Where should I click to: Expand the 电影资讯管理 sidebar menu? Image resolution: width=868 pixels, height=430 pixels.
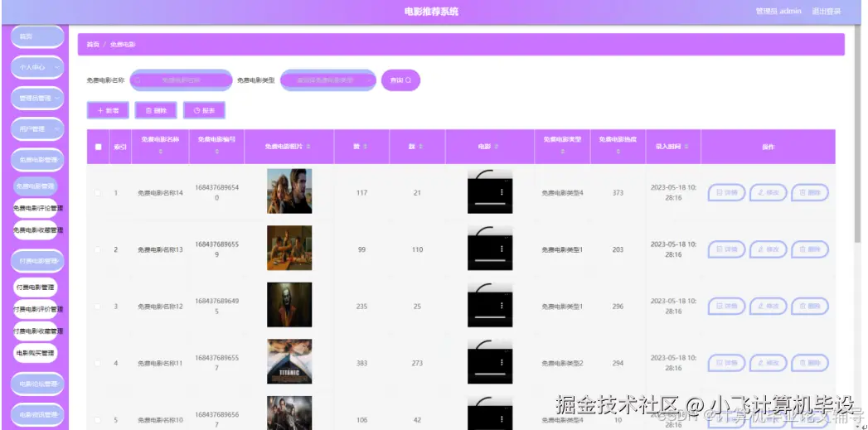click(x=37, y=414)
